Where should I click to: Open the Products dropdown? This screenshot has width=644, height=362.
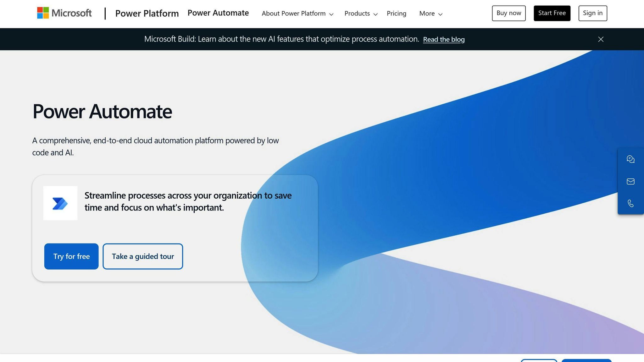pos(361,14)
